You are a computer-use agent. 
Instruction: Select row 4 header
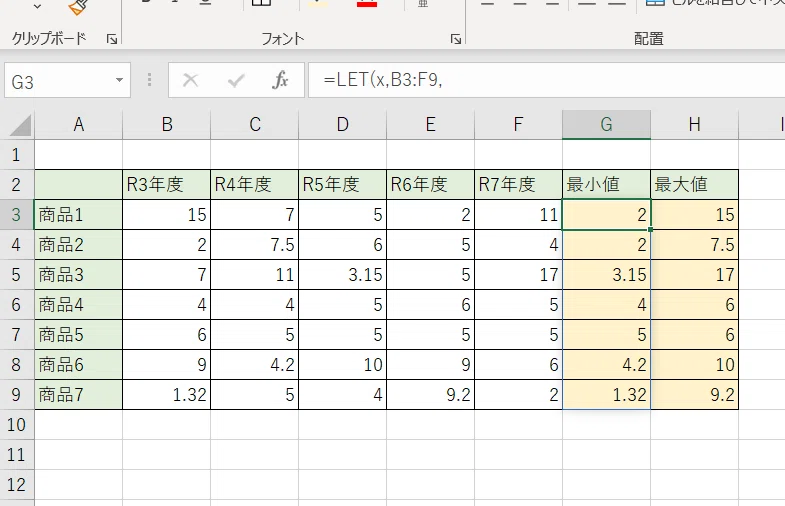(x=17, y=245)
